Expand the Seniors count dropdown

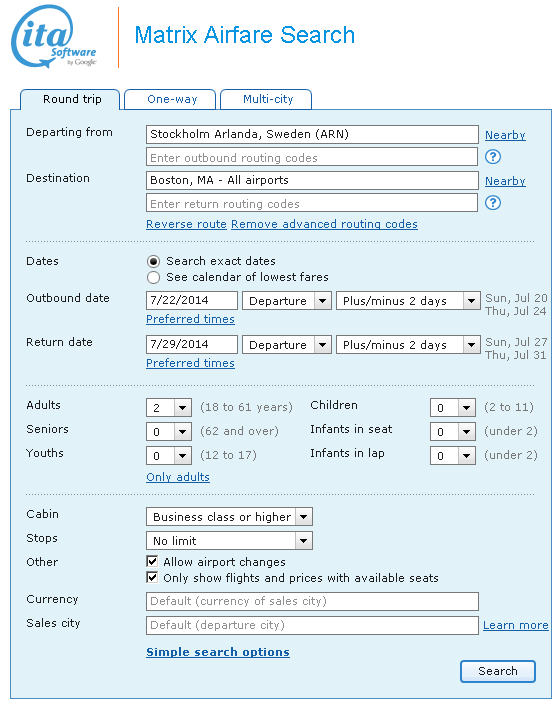coord(169,432)
